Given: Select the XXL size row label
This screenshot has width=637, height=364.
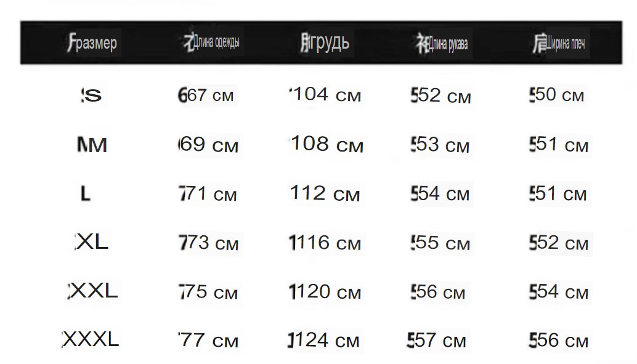Looking at the screenshot, I should point(92,291).
